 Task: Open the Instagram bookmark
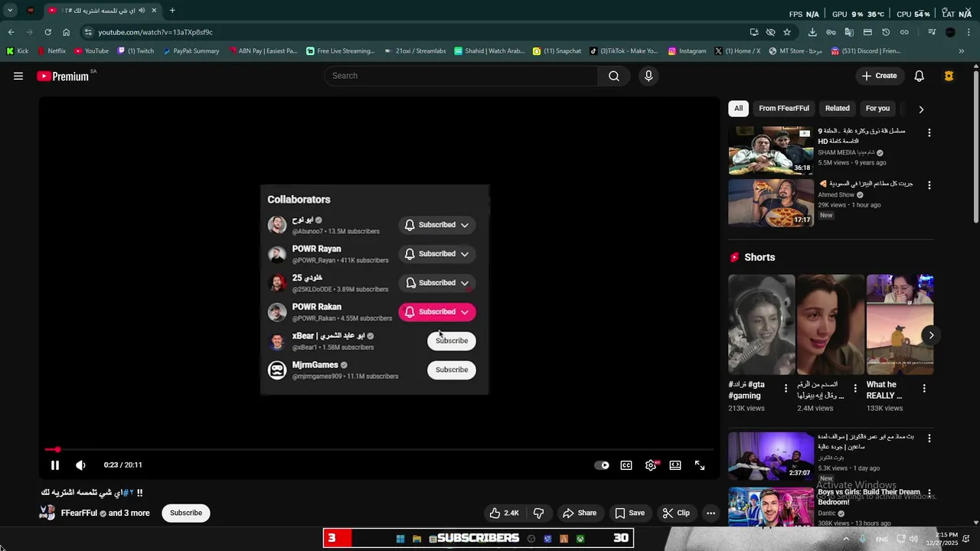tap(687, 51)
